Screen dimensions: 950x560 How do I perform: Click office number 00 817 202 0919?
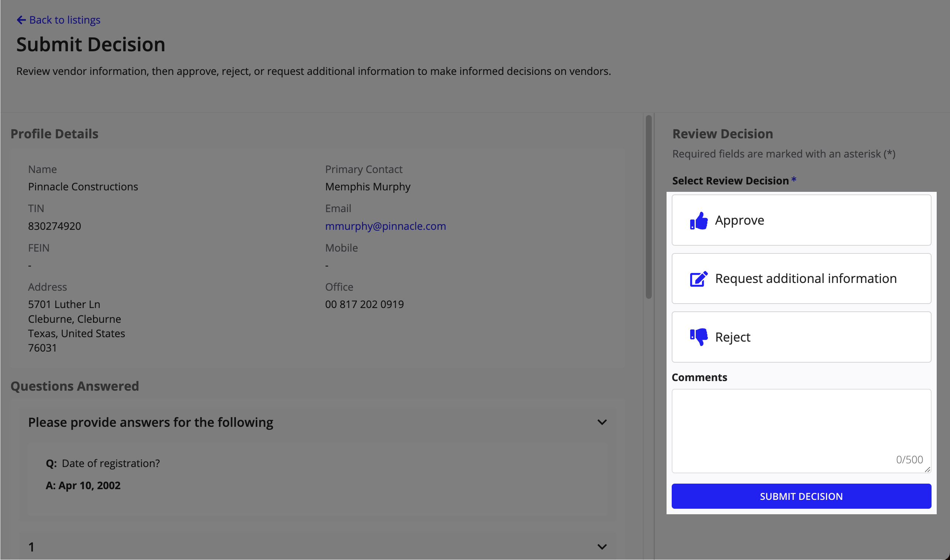[364, 304]
